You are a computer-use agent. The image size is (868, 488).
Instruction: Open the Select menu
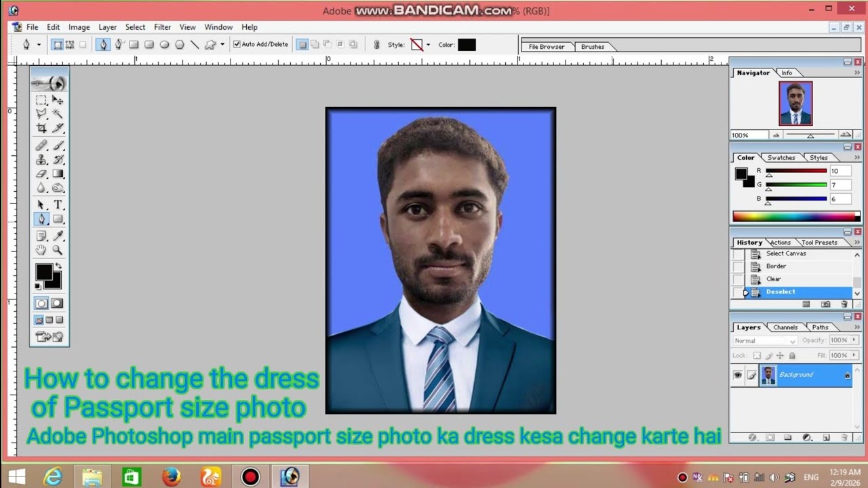tap(135, 27)
